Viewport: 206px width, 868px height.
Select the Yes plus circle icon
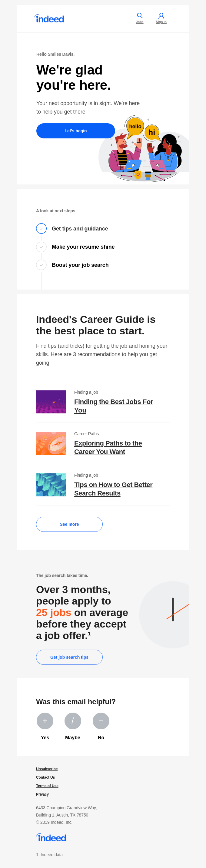click(x=45, y=721)
